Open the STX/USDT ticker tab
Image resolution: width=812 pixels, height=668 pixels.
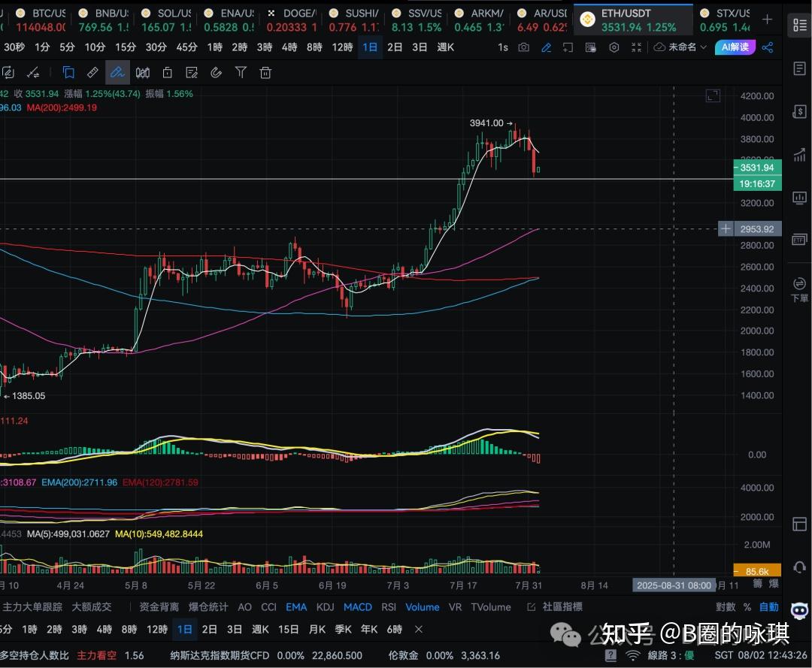(725, 20)
